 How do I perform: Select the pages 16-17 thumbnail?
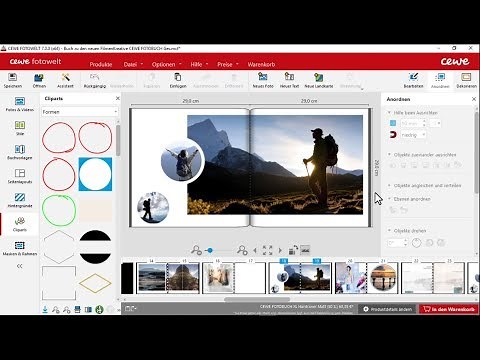tap(234, 278)
